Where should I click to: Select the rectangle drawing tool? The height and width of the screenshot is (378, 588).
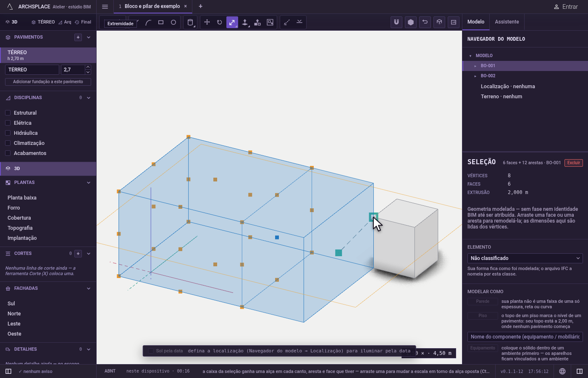click(161, 22)
